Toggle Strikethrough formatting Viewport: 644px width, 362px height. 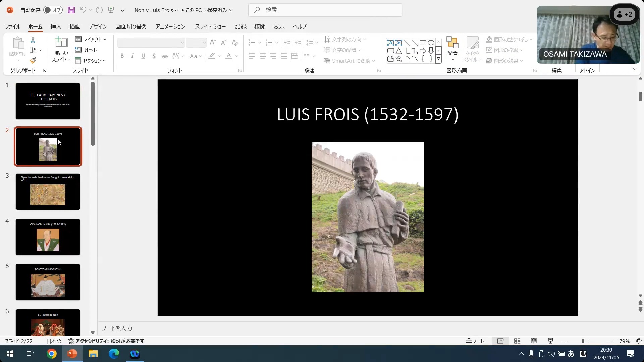[165, 56]
